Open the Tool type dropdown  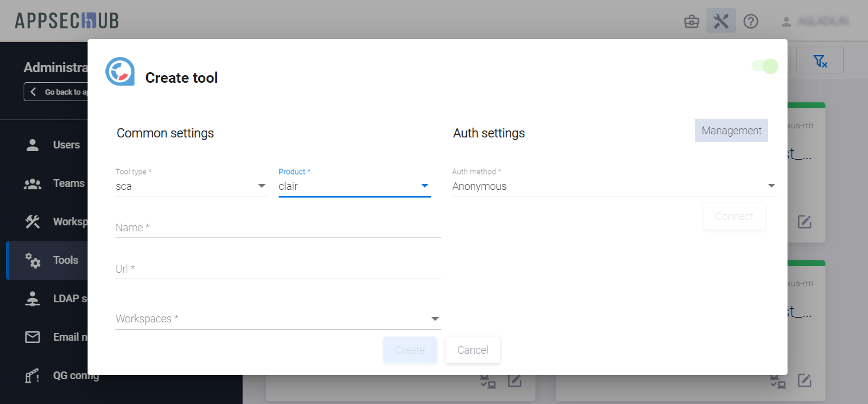click(x=191, y=186)
